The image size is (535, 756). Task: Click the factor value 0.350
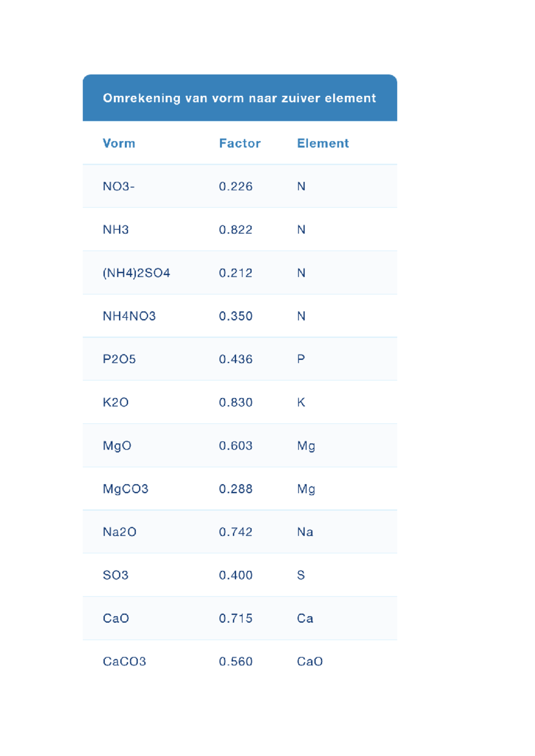235,316
